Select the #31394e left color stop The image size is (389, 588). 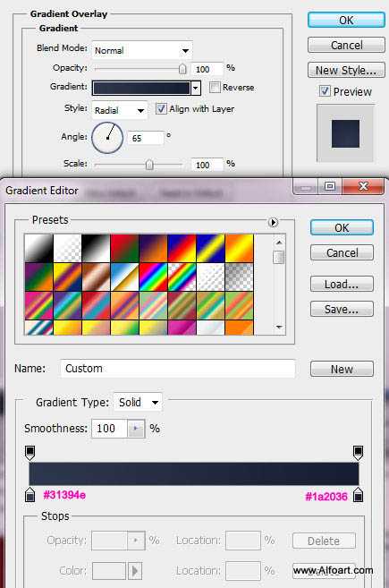(30, 495)
